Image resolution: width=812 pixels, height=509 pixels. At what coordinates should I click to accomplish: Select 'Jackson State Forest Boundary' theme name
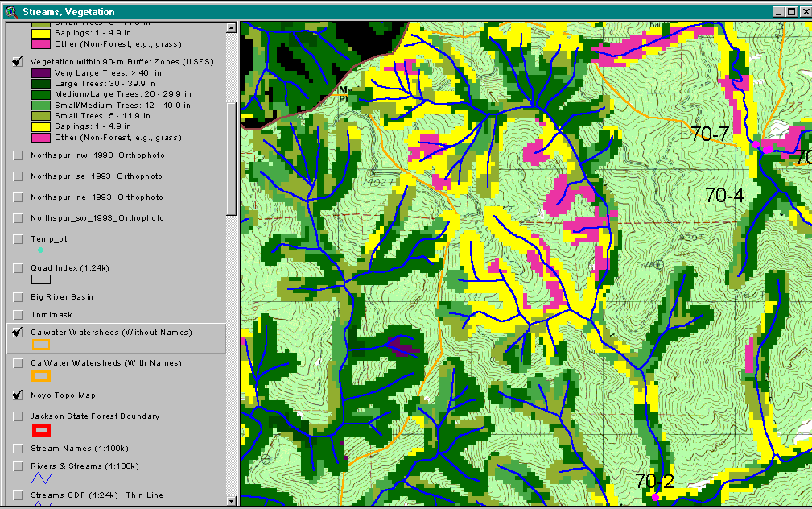pos(95,416)
